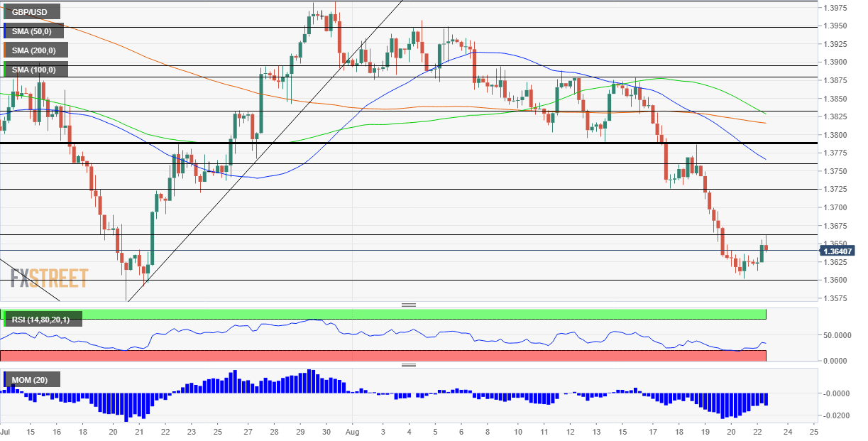868x441 pixels.
Task: Click the thick horizontal line near 1.3790
Action: pos(408,143)
